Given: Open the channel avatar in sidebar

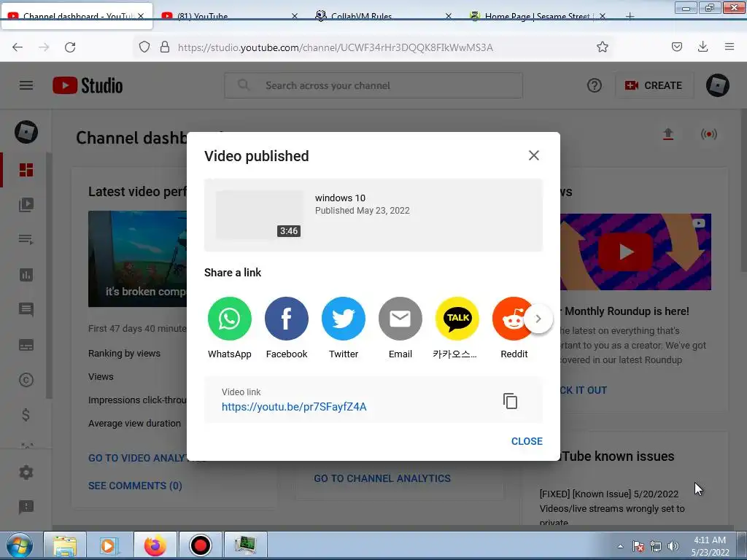Looking at the screenshot, I should (26, 132).
